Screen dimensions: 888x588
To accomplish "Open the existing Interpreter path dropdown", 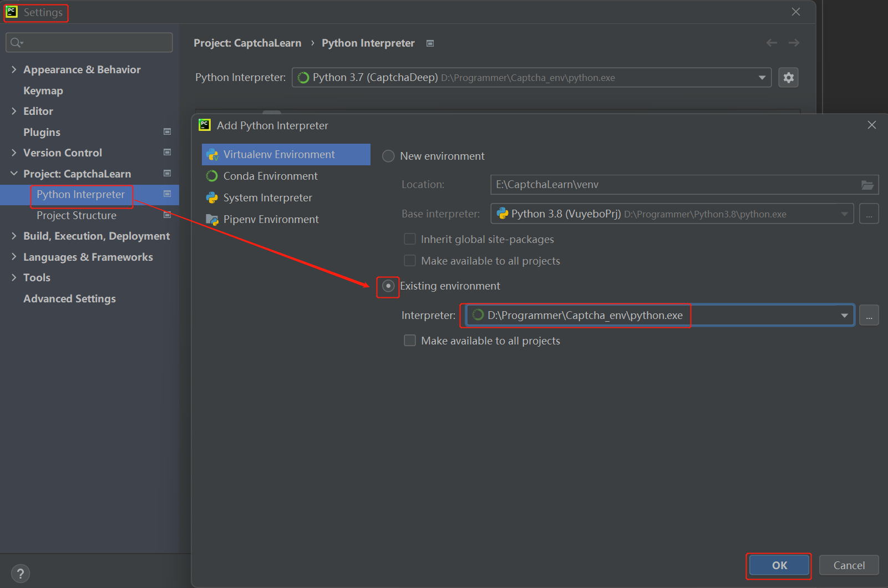I will pyautogui.click(x=844, y=316).
